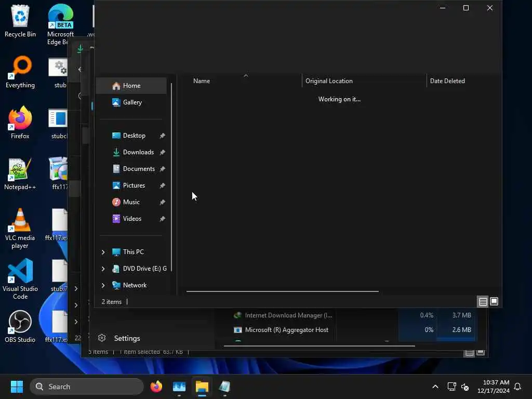The image size is (532, 399).
Task: Open Recycle Bin desktop icon
Action: (20, 21)
